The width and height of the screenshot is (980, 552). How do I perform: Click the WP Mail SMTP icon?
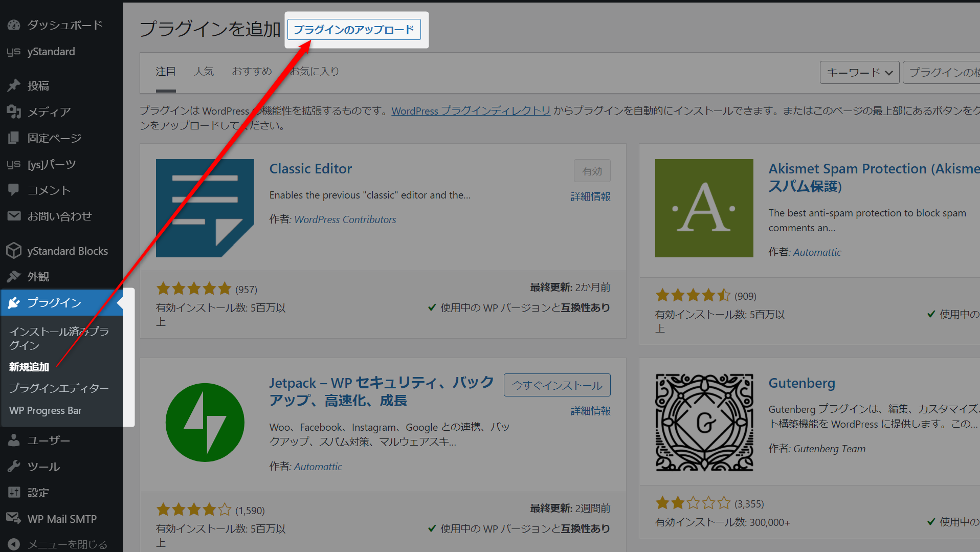pos(14,518)
